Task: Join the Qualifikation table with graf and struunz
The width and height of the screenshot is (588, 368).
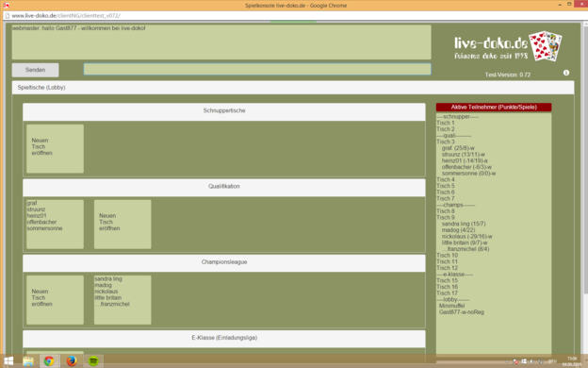Action: tap(55, 225)
